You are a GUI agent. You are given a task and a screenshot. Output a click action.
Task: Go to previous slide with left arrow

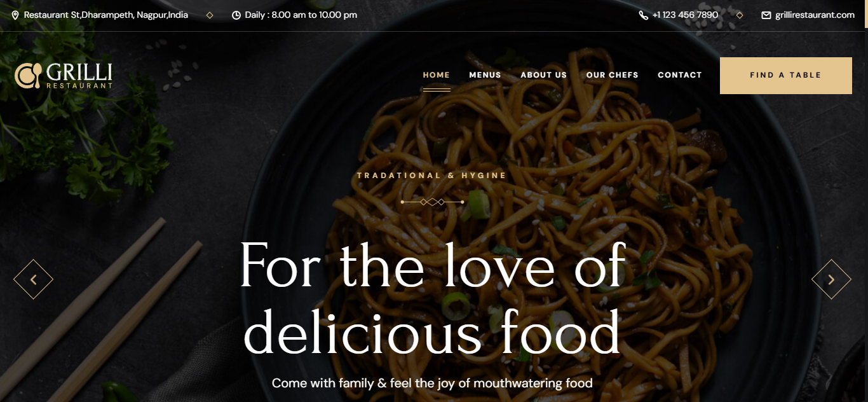[x=33, y=279]
